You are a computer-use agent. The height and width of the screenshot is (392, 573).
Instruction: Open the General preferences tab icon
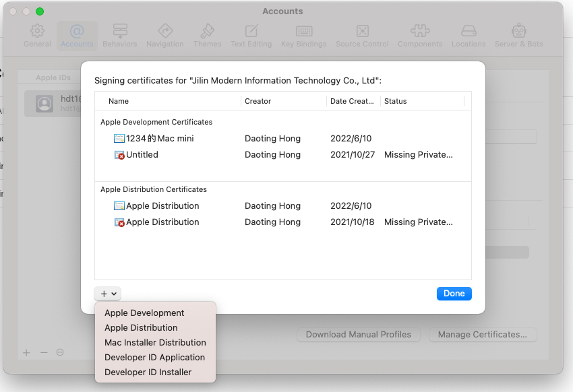(37, 31)
